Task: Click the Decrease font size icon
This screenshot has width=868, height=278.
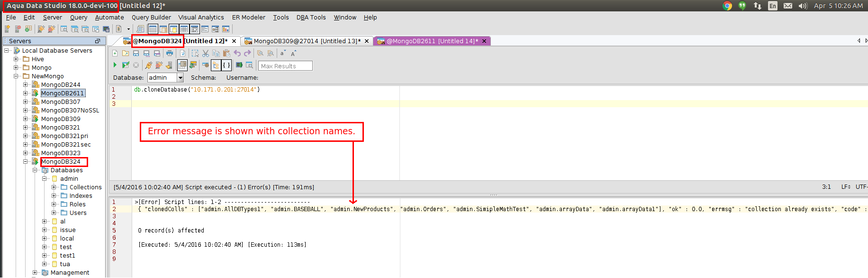Action: coord(282,53)
